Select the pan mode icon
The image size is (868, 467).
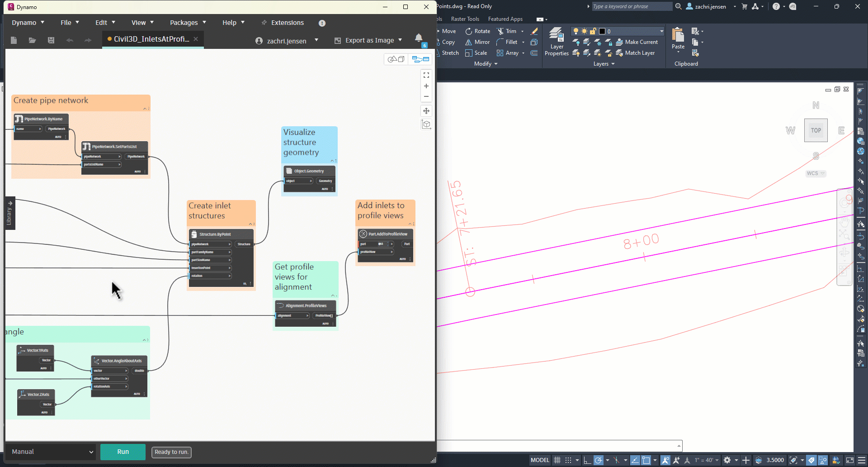(x=426, y=111)
